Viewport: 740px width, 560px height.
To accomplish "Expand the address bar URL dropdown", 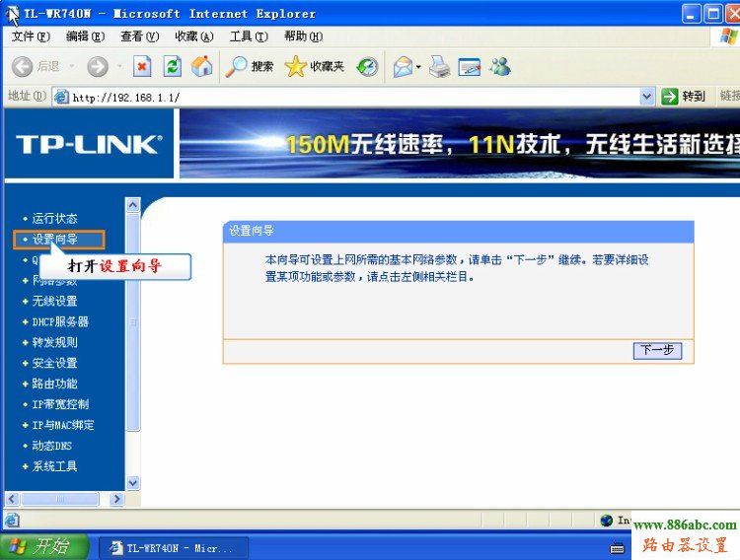I will [646, 97].
